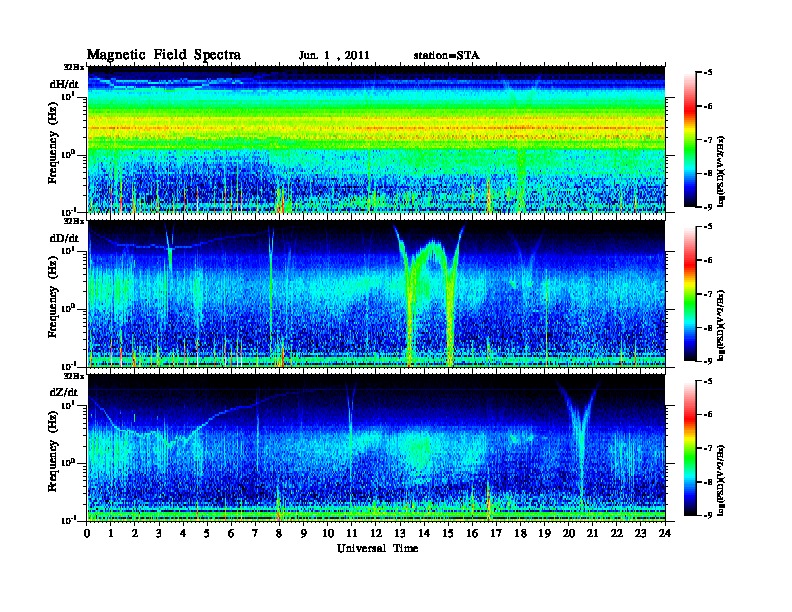Click the '24' hour tick label

(x=665, y=533)
